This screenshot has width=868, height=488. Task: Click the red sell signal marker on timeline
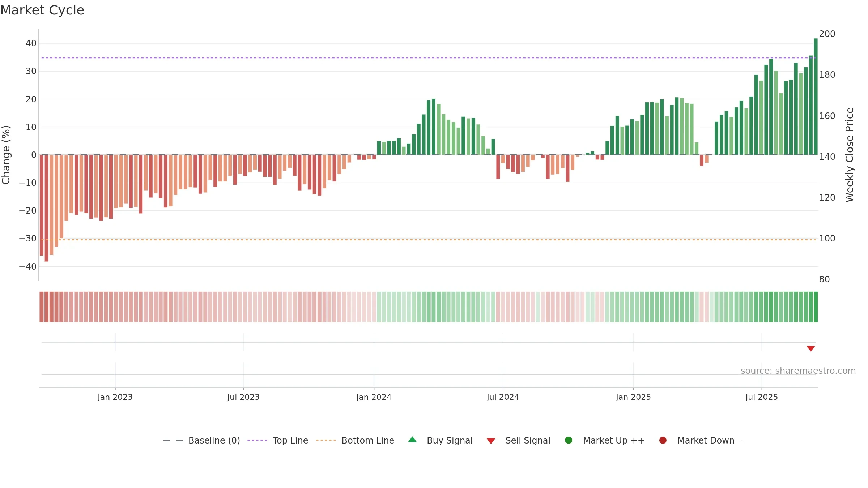pos(811,348)
